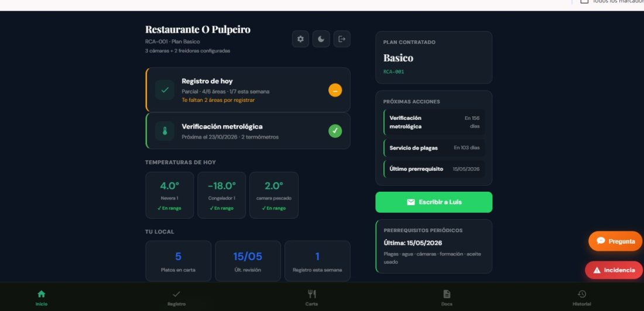Screen dimensions: 644x311
Task: Click the green check on Verificación metrológica
Action: 335,132
